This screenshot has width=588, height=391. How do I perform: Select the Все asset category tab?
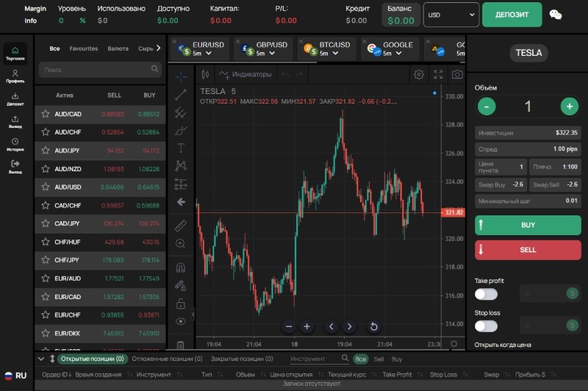(54, 49)
